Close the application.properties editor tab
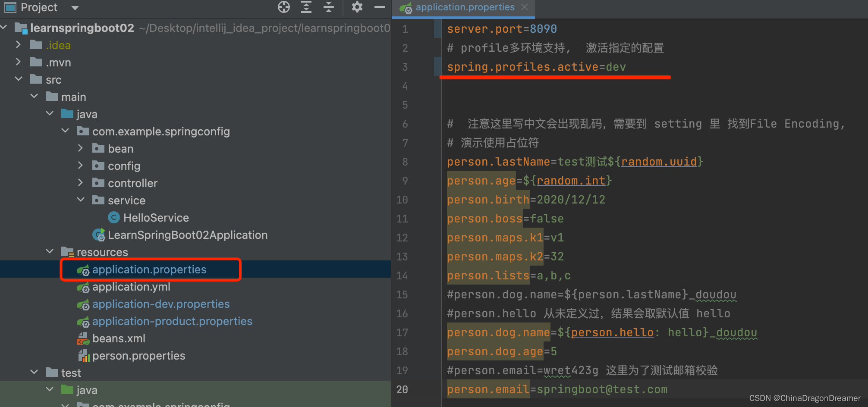 pos(525,7)
